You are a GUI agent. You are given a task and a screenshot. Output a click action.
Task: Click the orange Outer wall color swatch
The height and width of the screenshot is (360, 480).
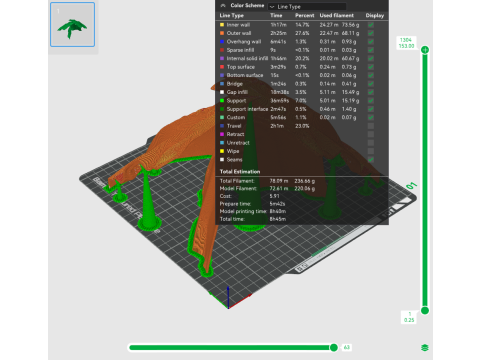point(222,33)
